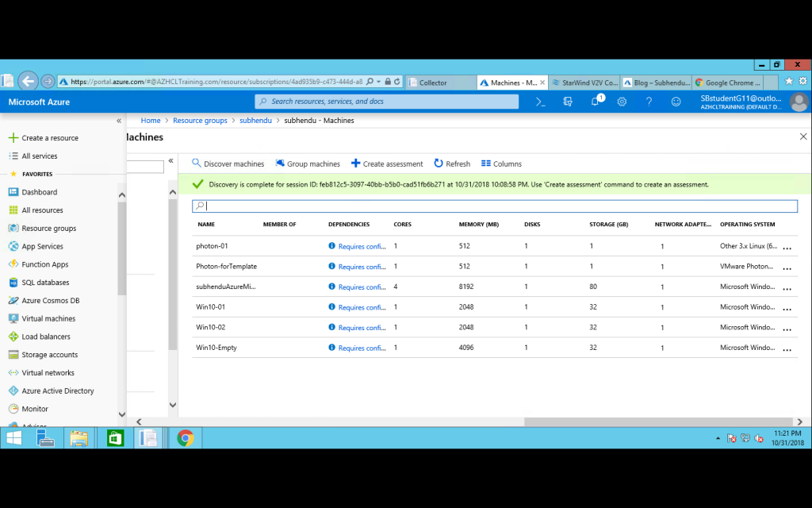
Task: Open address bar search dropdown arrow
Action: point(378,82)
